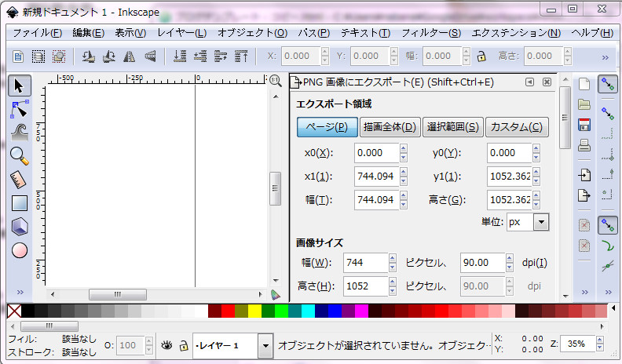Screen dimensions: 622x364
Task: Pick the cyan palette swatch
Action: pyautogui.click(x=308, y=311)
